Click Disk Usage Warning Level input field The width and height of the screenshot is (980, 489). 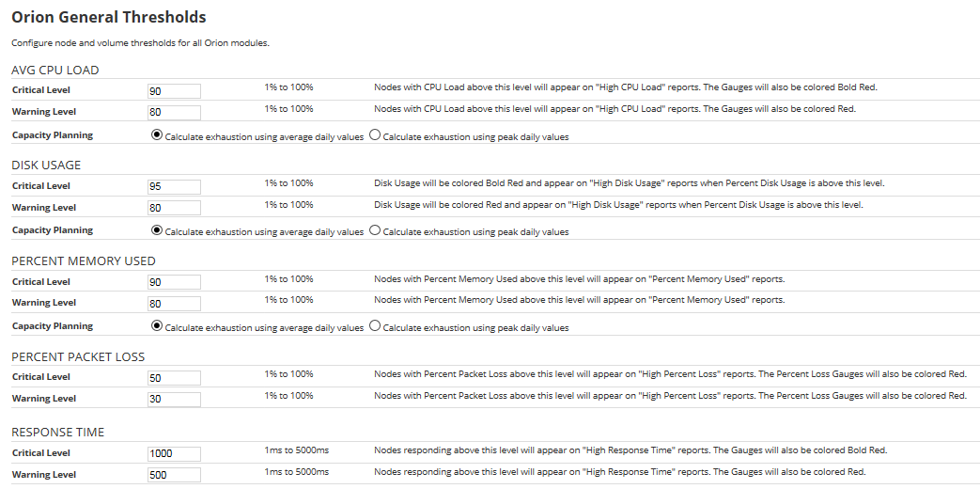175,208
